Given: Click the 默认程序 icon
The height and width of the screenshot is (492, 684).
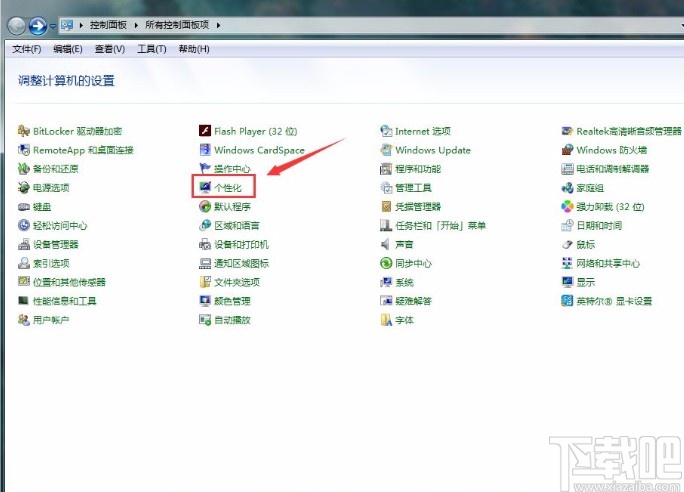Looking at the screenshot, I should tap(205, 207).
